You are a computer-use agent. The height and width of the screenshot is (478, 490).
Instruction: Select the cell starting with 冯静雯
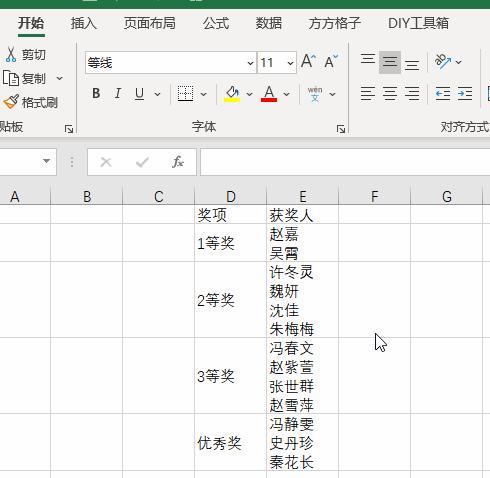coord(303,442)
